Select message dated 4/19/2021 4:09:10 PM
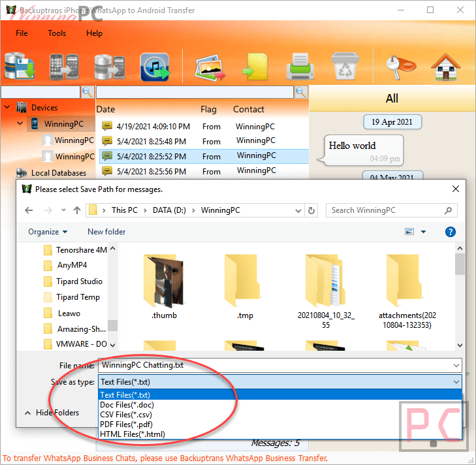Screen dimensions: 476x465 pos(204,126)
